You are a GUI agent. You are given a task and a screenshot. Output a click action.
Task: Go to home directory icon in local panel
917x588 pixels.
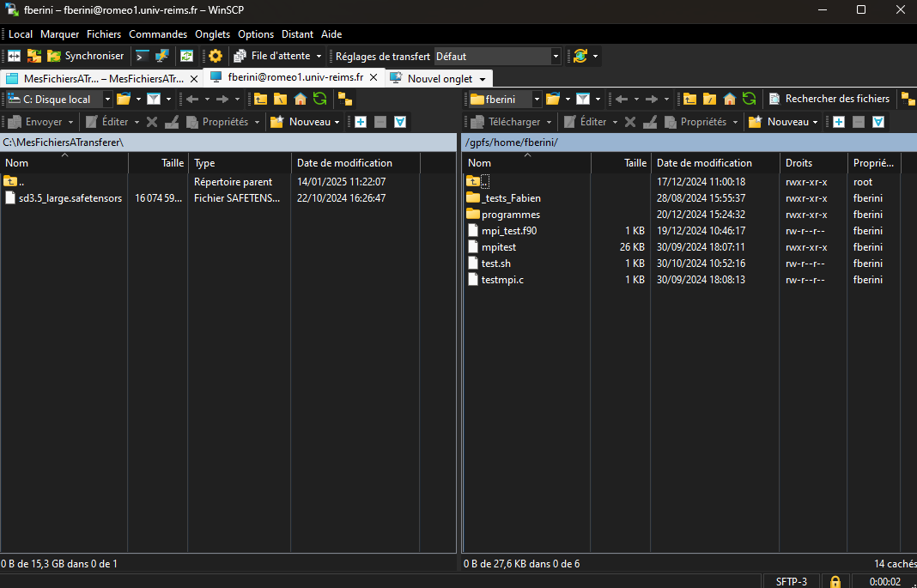pyautogui.click(x=300, y=100)
